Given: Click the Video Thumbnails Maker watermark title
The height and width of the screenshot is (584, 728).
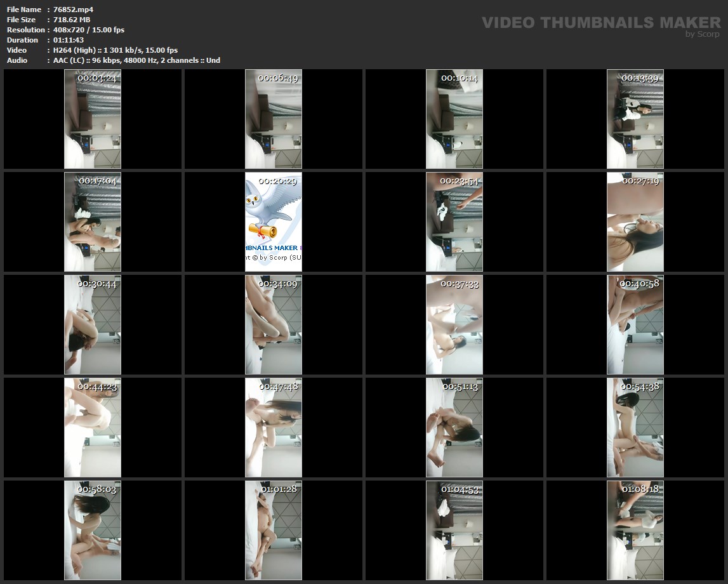Looking at the screenshot, I should [600, 23].
